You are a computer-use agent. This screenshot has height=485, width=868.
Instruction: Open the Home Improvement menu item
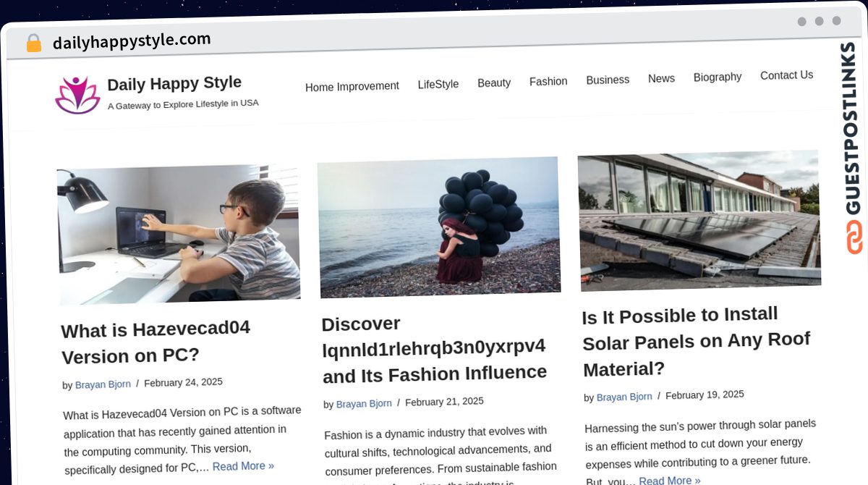[x=352, y=86]
